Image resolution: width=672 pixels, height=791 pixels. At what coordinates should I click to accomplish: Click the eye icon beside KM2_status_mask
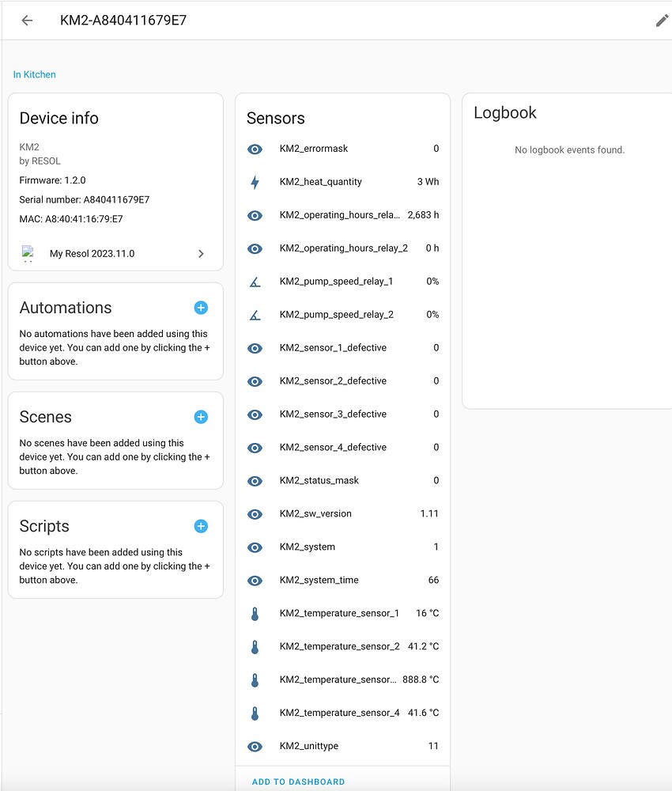tap(255, 481)
